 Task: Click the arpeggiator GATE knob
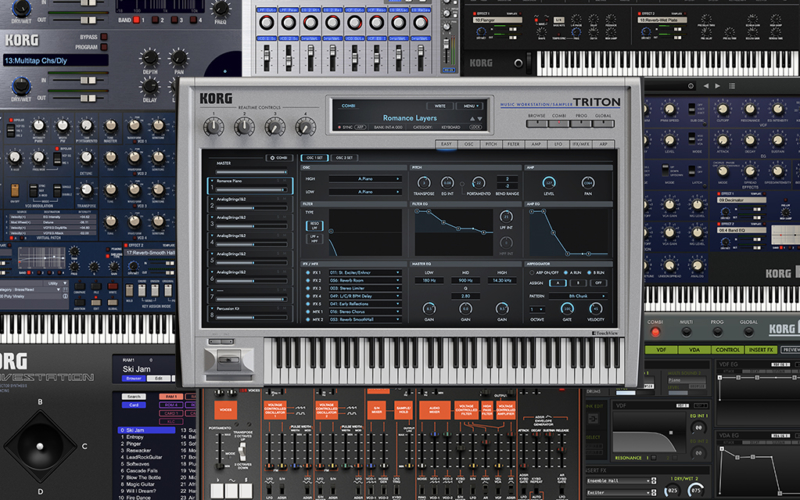coord(567,308)
